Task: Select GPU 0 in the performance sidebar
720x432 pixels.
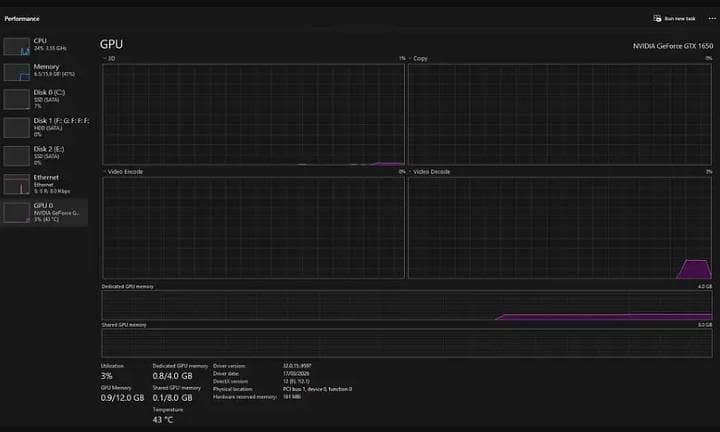Action: pos(44,212)
